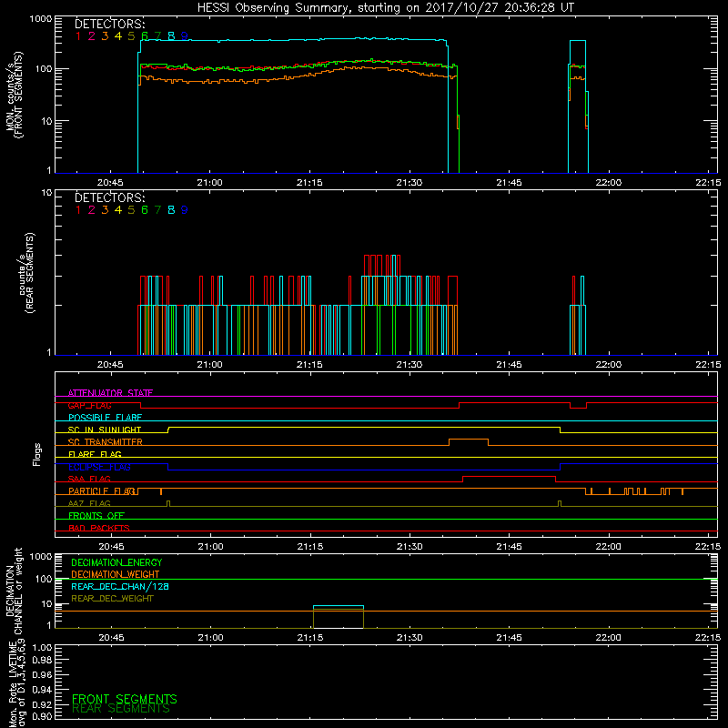The height and width of the screenshot is (728, 728).
Task: Click the Flags vertical axis title
Action: tap(36, 454)
